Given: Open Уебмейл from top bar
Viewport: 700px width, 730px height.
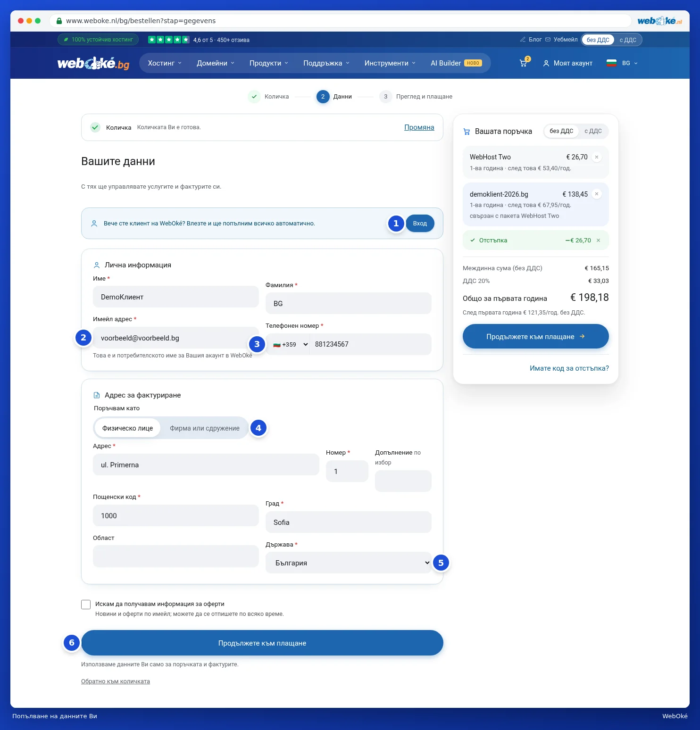Looking at the screenshot, I should click(x=561, y=40).
